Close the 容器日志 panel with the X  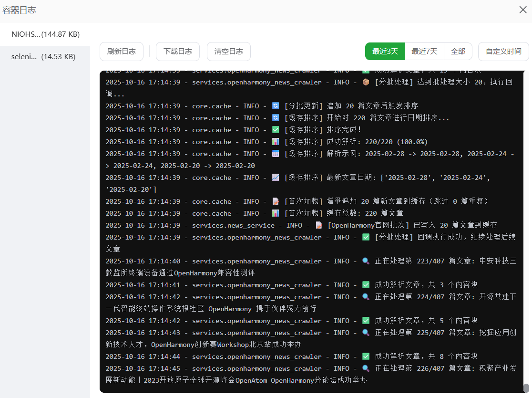pos(523,10)
